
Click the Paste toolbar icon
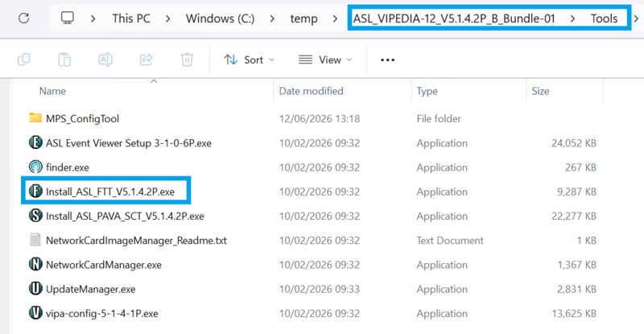[x=64, y=60]
